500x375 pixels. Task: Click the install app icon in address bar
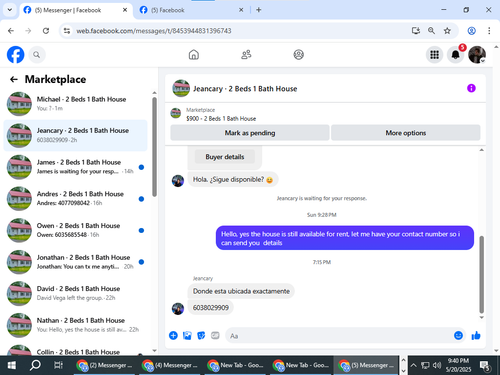(x=416, y=31)
